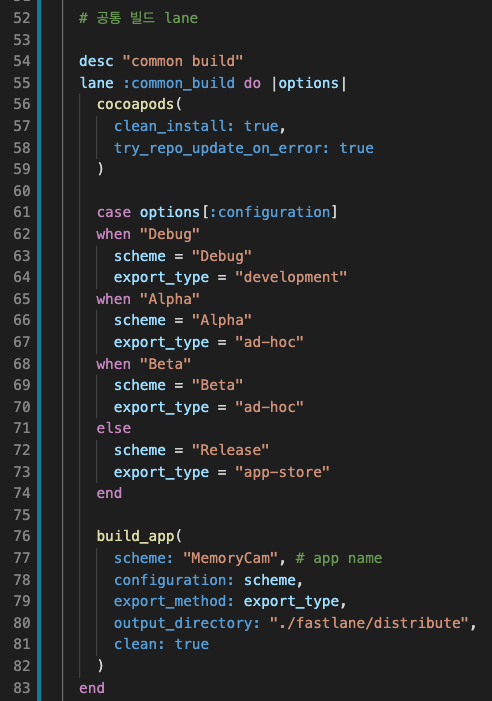
Task: Click the "development" string
Action: click(291, 277)
